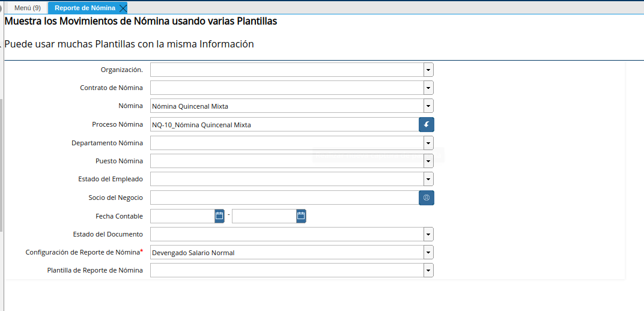
Task: Click the Departamento Nómina label
Action: (107, 143)
